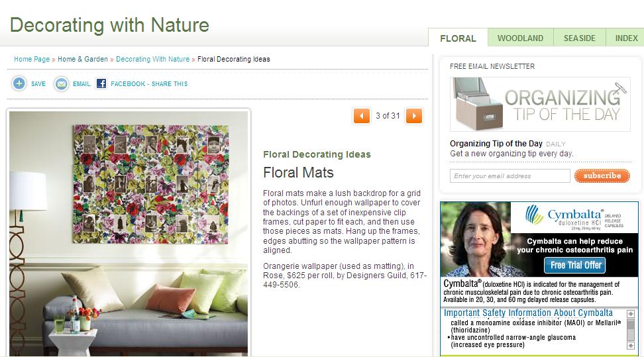The image size is (644, 357).
Task: Click the Facebook logo icon
Action: (101, 83)
